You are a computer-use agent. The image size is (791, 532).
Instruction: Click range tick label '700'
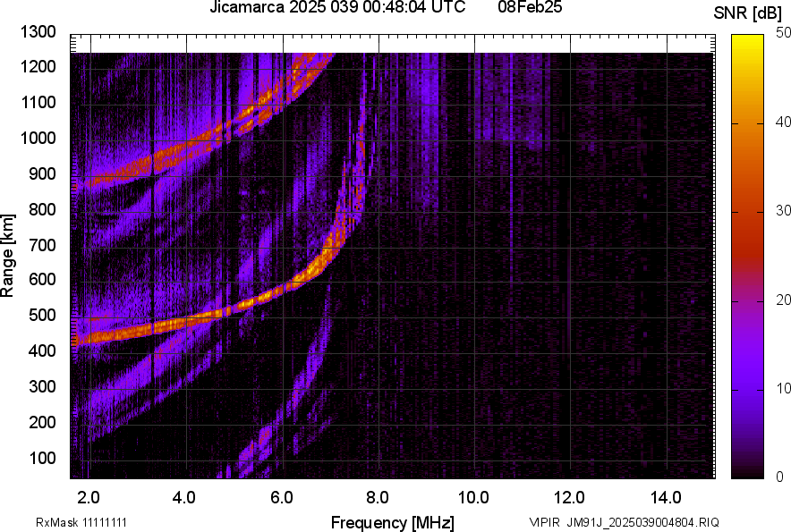coord(42,245)
